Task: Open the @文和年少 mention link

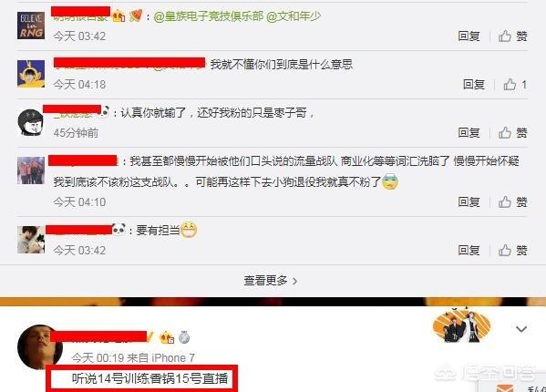Action: coord(294,16)
